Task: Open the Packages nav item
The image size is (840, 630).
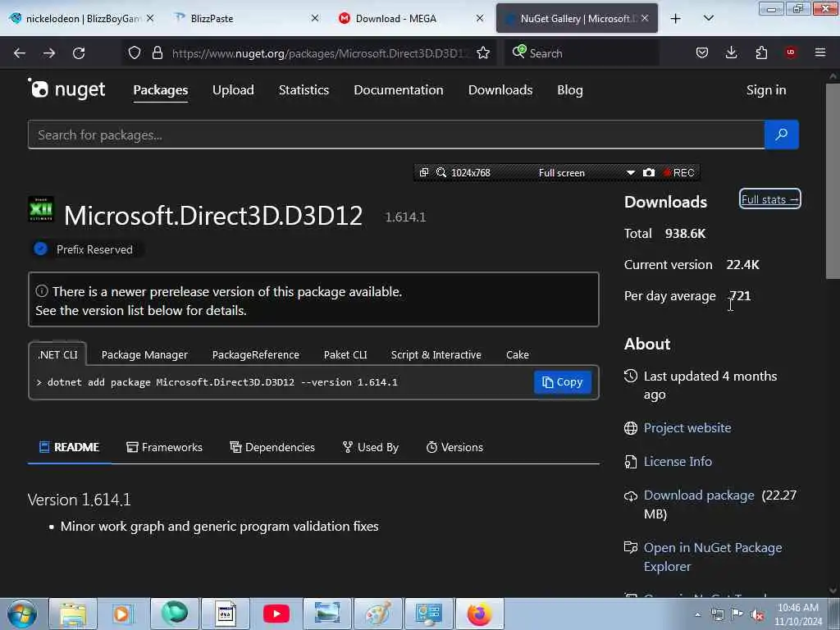Action: [161, 90]
